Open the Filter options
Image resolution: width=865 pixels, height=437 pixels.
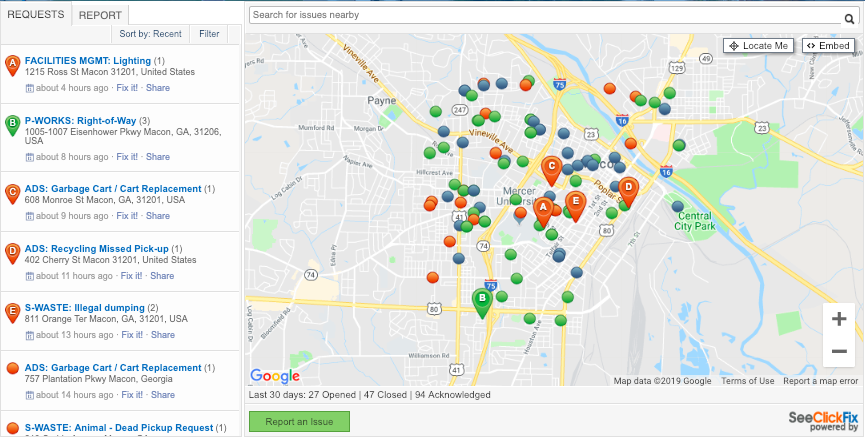point(209,34)
